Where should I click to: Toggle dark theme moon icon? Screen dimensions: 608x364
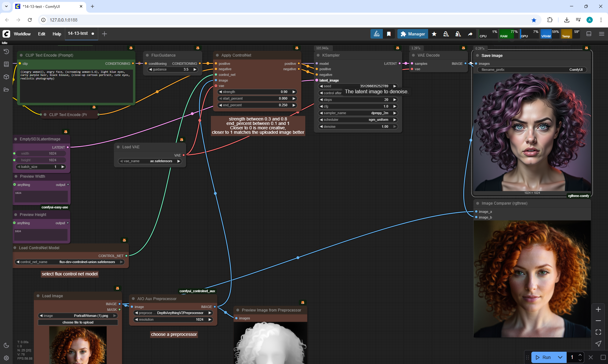coord(6,345)
